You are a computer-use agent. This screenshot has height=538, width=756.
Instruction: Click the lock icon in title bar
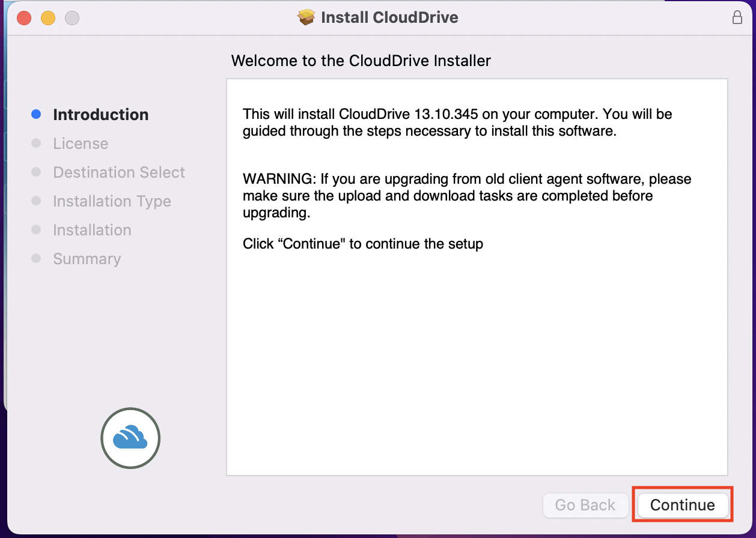pyautogui.click(x=737, y=17)
